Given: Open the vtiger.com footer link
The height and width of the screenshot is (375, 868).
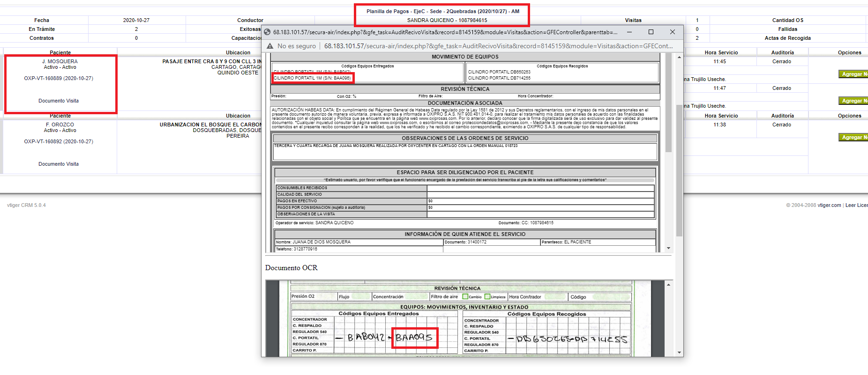Looking at the screenshot, I should pyautogui.click(x=829, y=205).
